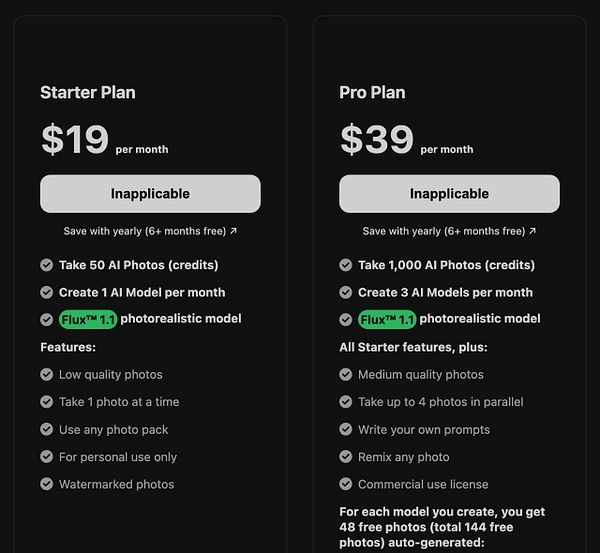The image size is (600, 553).
Task: Click the Pro Plan heading
Action: [x=372, y=93]
